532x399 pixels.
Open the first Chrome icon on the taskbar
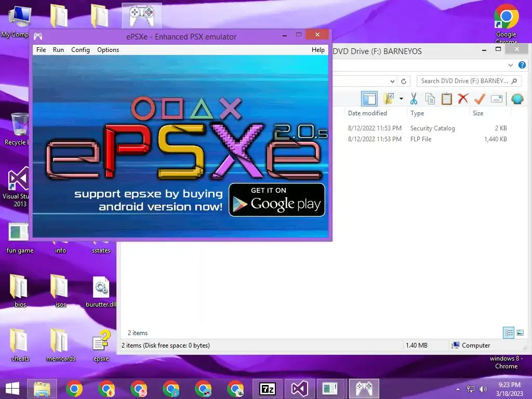click(74, 389)
